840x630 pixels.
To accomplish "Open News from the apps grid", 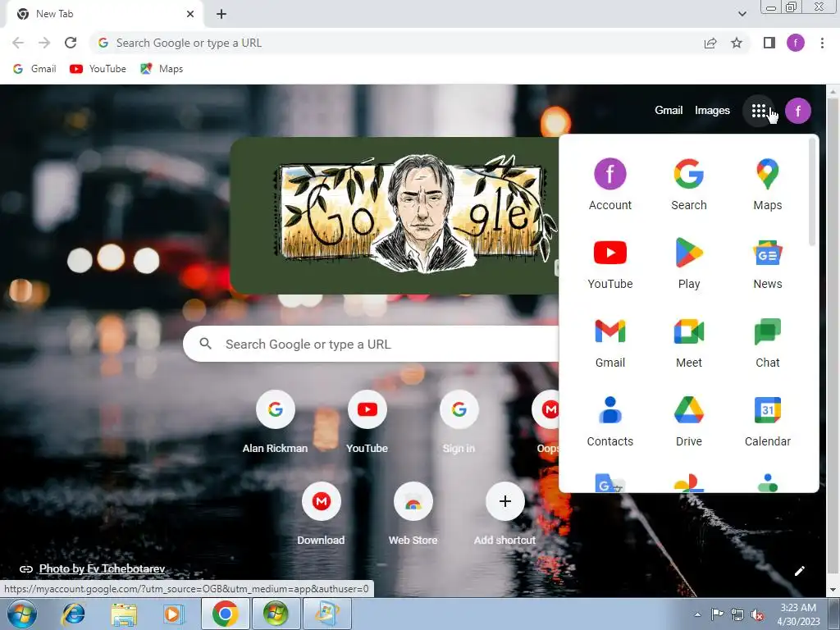I will (767, 262).
